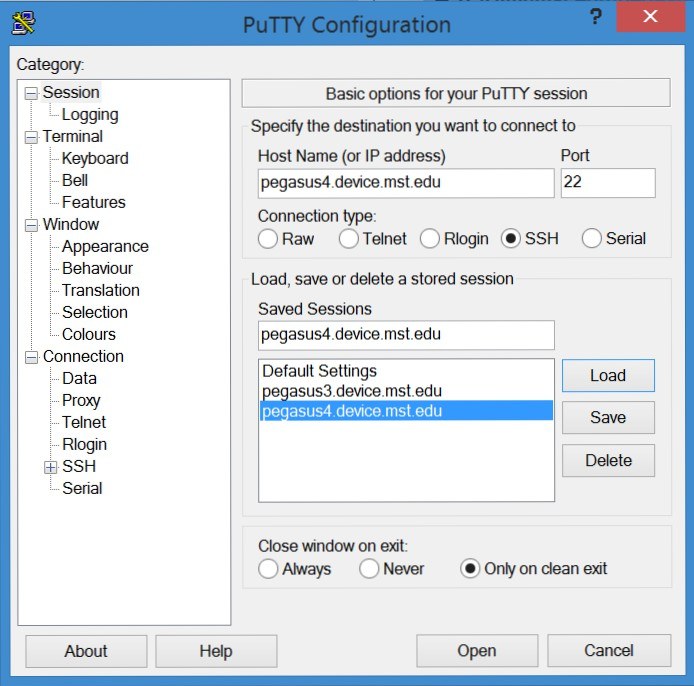Select the Serial connection type
The height and width of the screenshot is (686, 694).
click(592, 239)
